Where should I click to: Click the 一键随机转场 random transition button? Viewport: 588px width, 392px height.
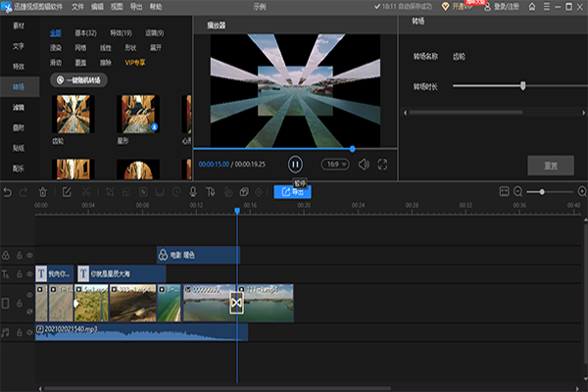tap(79, 79)
